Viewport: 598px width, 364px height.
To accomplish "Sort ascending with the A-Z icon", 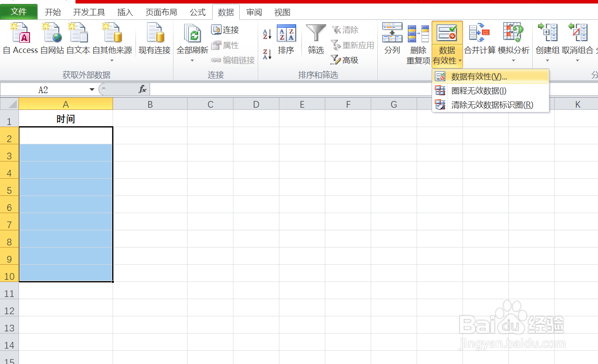I will click(267, 34).
